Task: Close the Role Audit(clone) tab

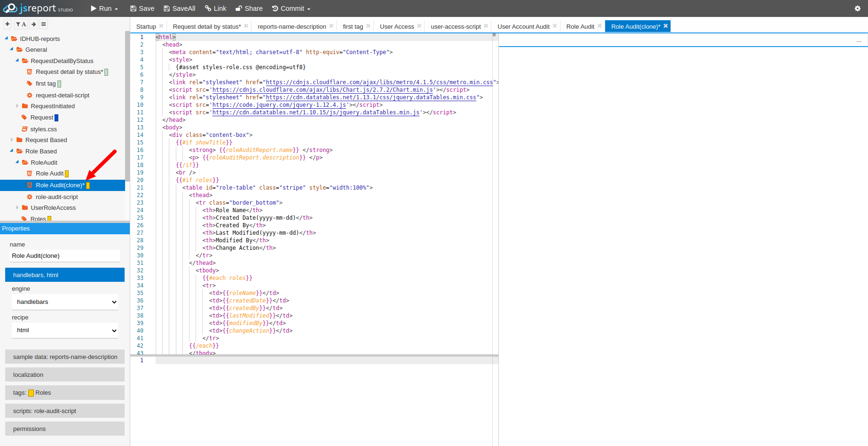Action: pos(665,26)
